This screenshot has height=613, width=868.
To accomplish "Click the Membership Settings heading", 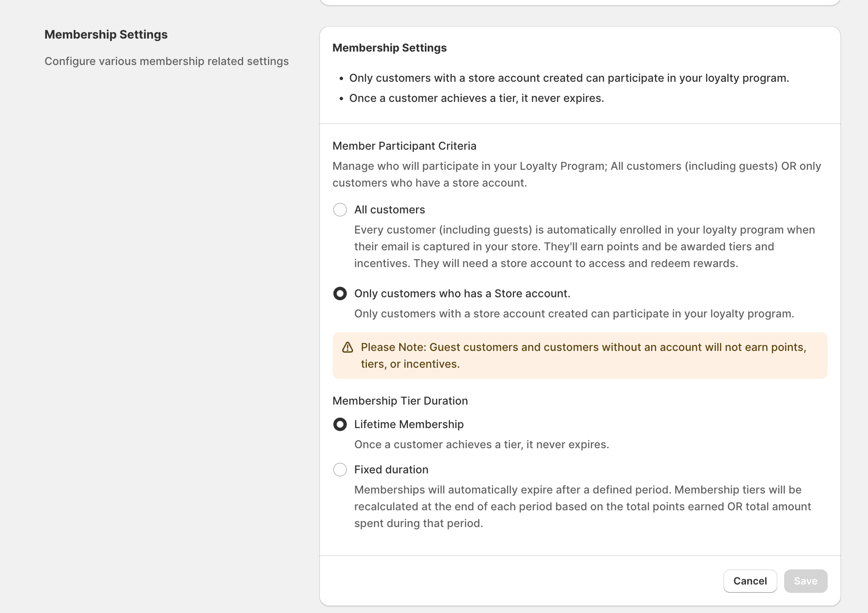I will pos(390,48).
